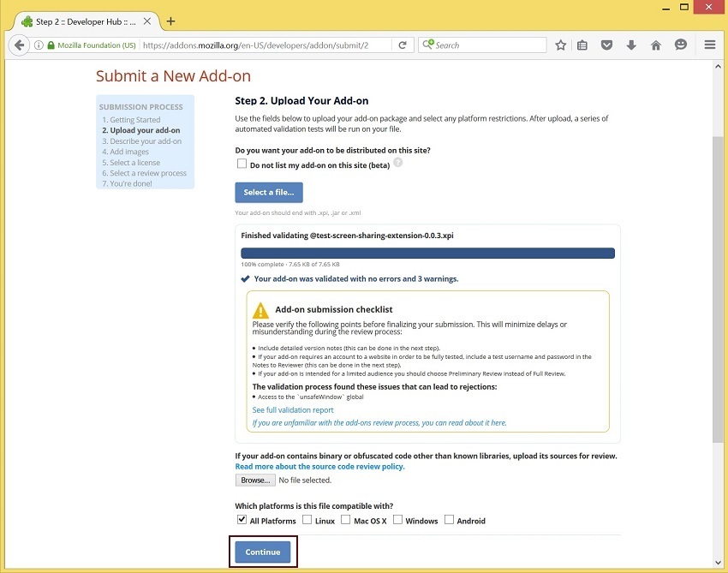The width and height of the screenshot is (728, 573).
Task: Open the Hello chat smiley icon
Action: (x=681, y=45)
